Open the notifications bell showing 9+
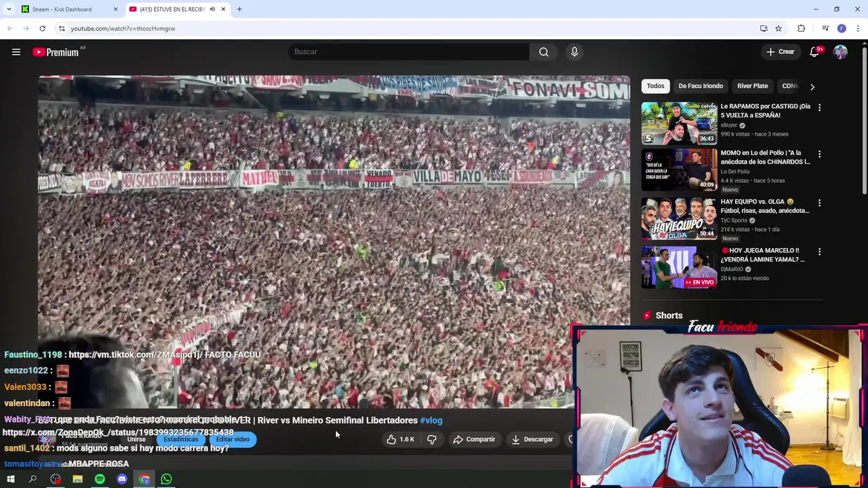This screenshot has height=488, width=868. click(815, 52)
